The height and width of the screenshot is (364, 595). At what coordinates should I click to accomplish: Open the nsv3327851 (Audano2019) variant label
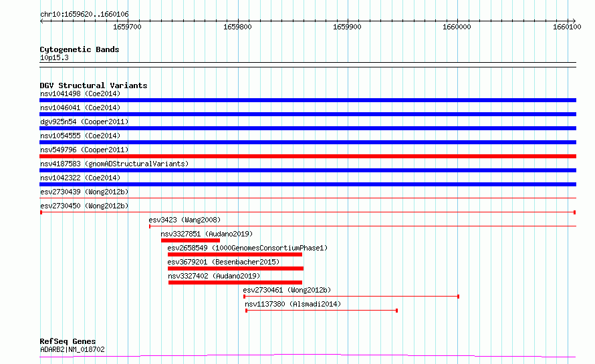coord(207,234)
